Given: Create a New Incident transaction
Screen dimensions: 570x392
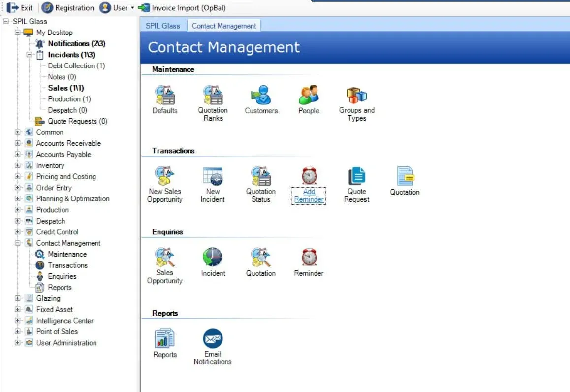Looking at the screenshot, I should pos(213,176).
